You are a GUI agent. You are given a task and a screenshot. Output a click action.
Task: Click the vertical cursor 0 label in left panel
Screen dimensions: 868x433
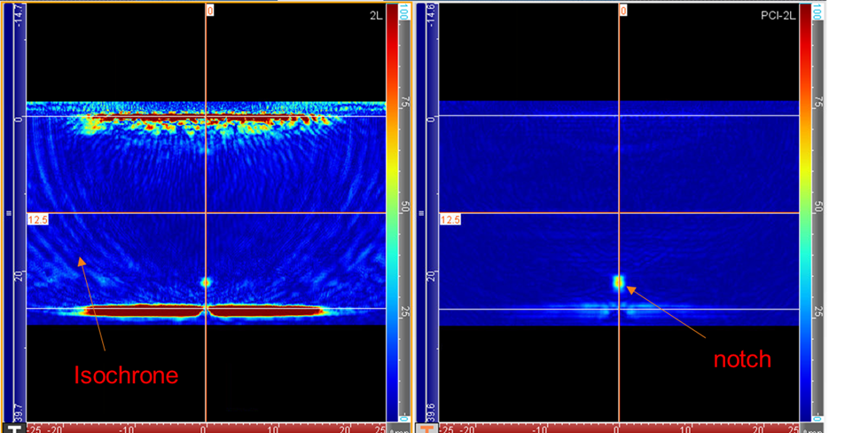click(x=210, y=11)
